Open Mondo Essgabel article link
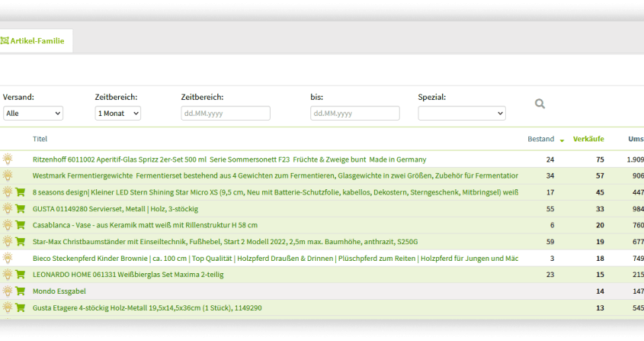Screen dimensions: 644x341 59,291
